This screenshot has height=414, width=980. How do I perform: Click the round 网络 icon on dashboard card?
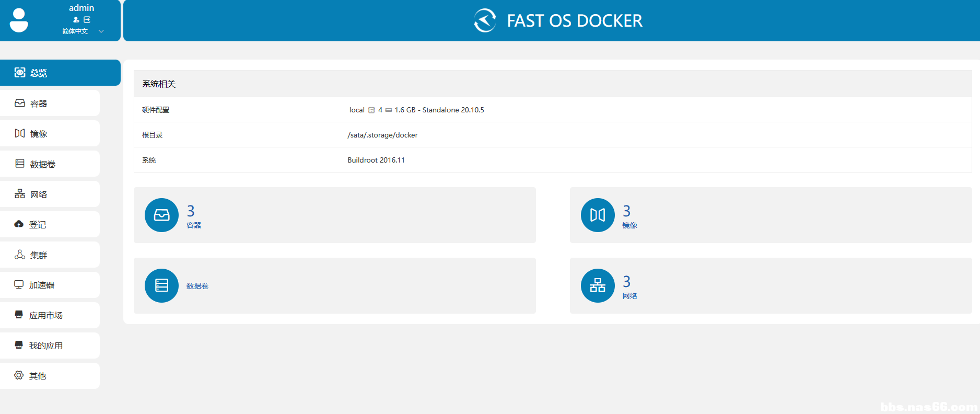click(x=598, y=285)
